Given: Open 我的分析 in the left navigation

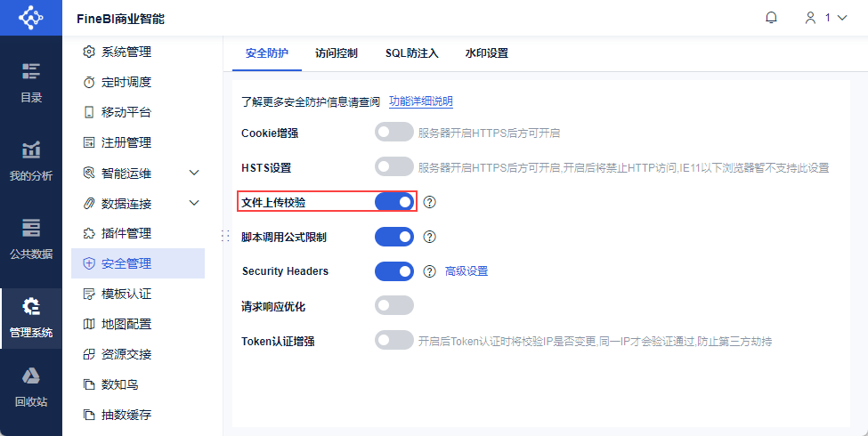Looking at the screenshot, I should pos(31,160).
